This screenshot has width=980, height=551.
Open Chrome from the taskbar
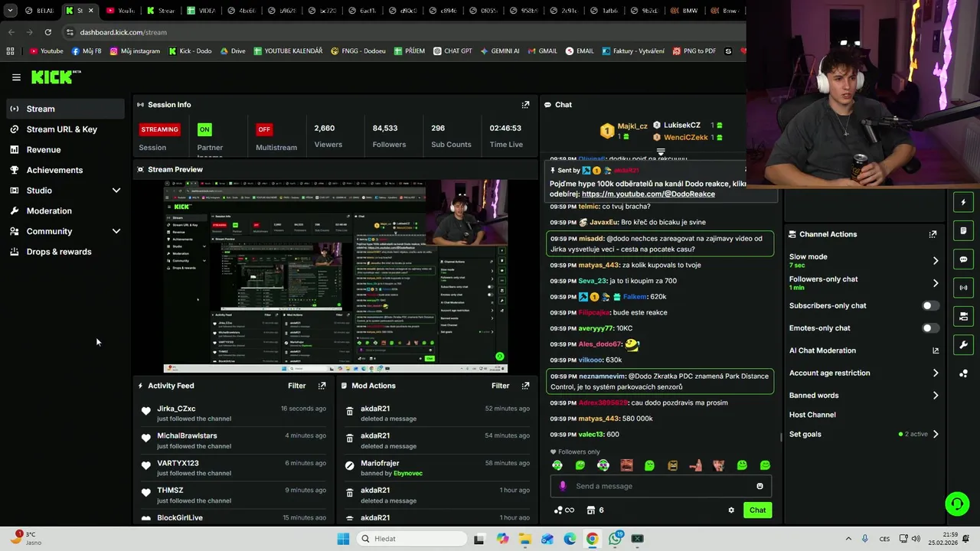pyautogui.click(x=592, y=539)
